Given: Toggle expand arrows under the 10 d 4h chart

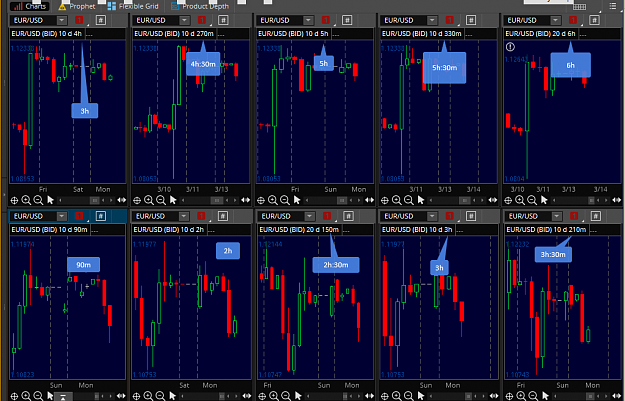Looking at the screenshot, I should point(122,200).
